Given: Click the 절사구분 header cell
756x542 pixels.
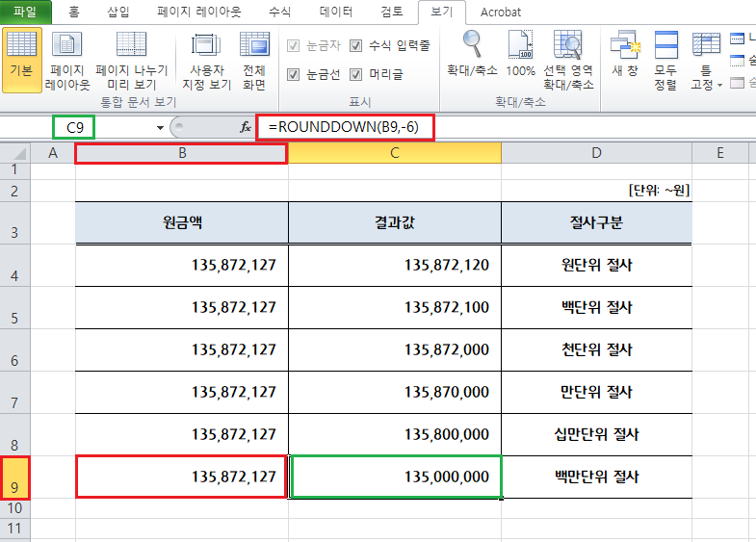Looking at the screenshot, I should (x=596, y=222).
